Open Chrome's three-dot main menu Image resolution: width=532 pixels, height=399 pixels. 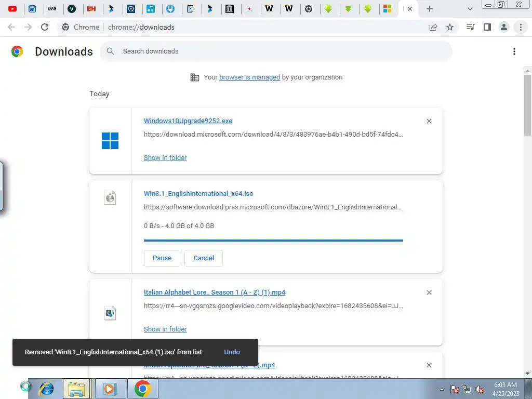coord(521,27)
